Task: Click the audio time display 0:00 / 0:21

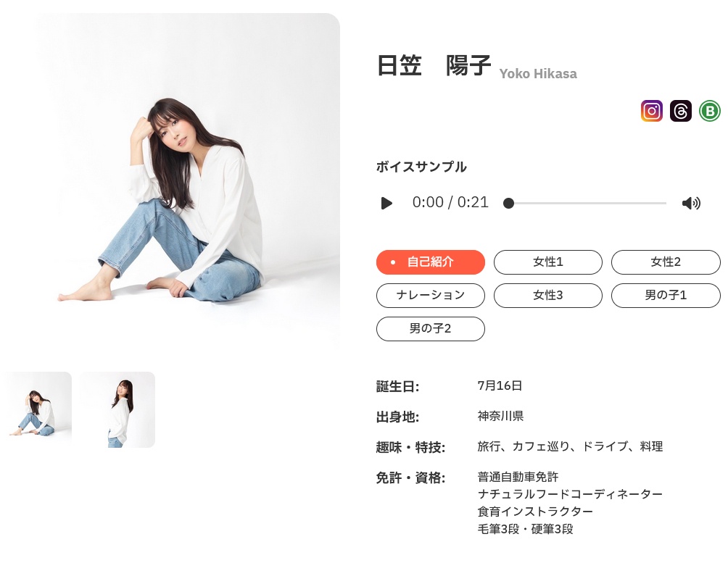Action: click(450, 202)
